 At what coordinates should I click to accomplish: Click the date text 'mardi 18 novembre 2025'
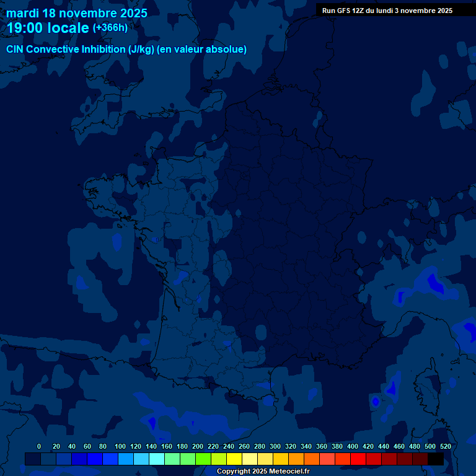point(77,14)
